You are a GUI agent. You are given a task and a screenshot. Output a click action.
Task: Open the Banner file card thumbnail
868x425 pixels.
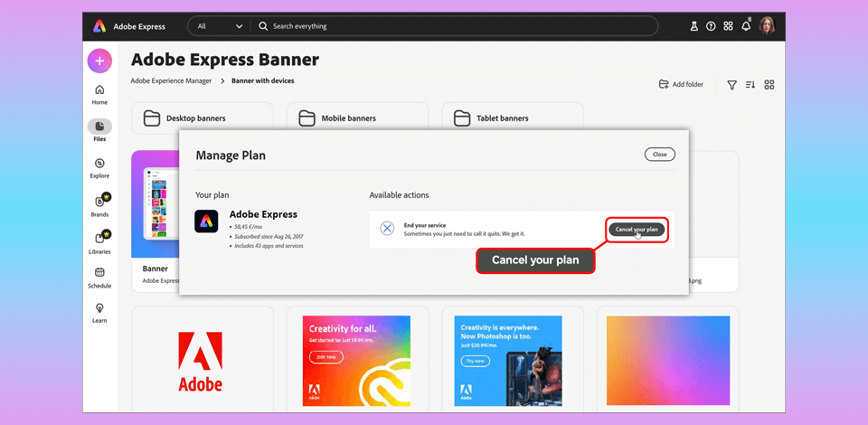(155, 203)
